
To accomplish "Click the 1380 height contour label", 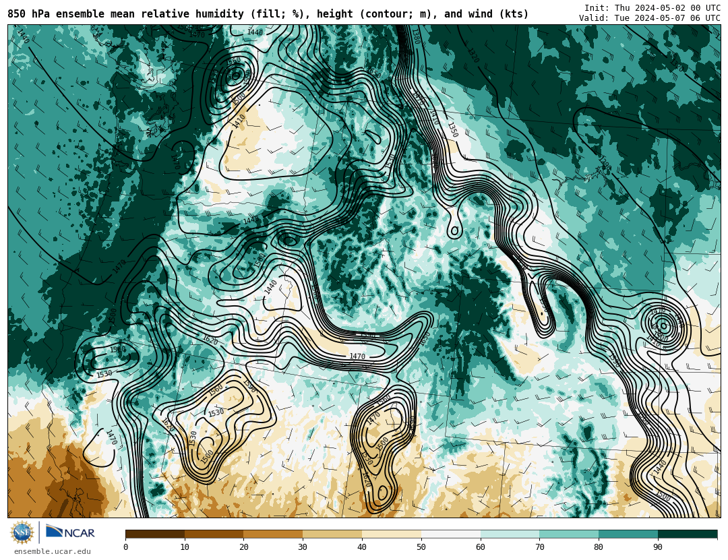I will [x=415, y=36].
